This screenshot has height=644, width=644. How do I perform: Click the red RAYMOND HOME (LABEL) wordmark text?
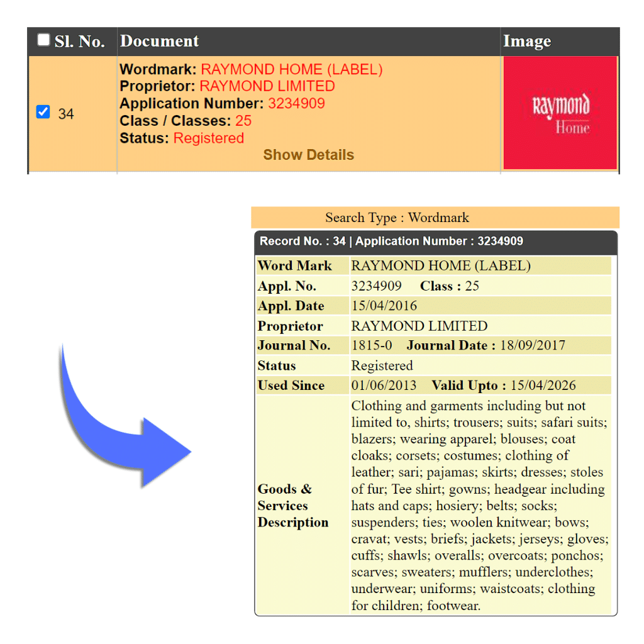291,69
